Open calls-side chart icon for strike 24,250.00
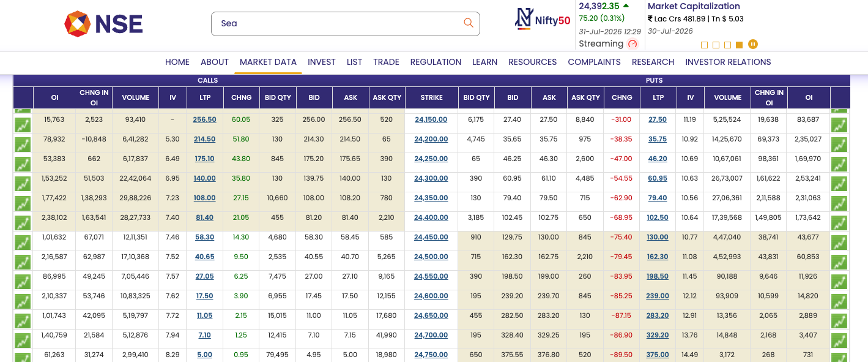Viewport: 868px width, 362px height. (23, 164)
